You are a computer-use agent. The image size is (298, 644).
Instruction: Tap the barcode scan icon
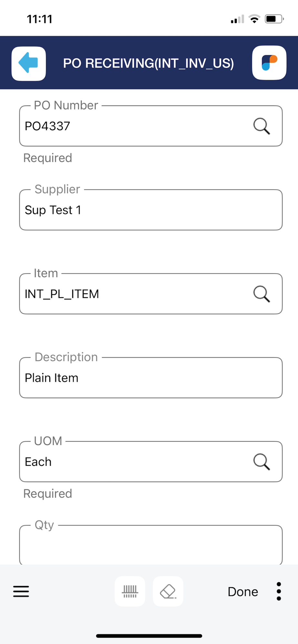click(x=130, y=591)
